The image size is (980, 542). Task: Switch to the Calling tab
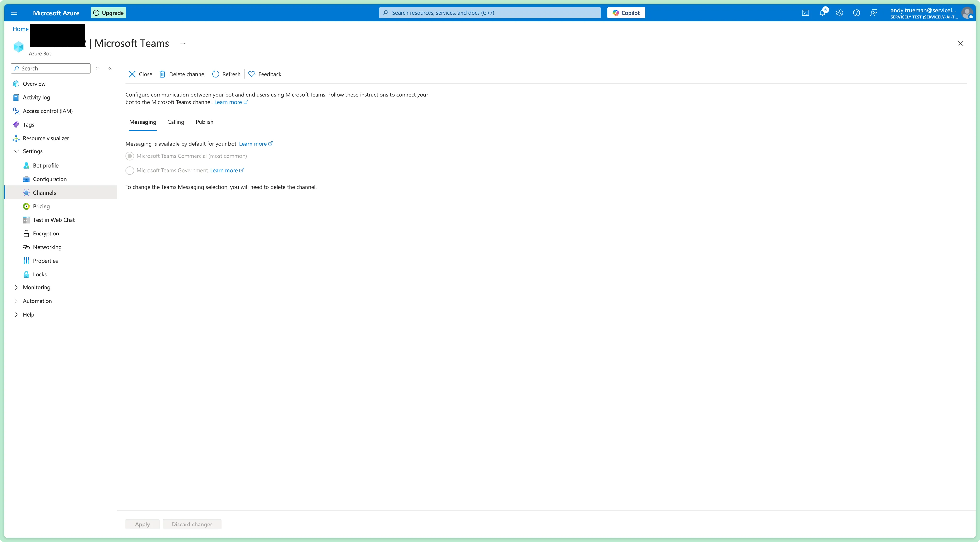pos(176,122)
